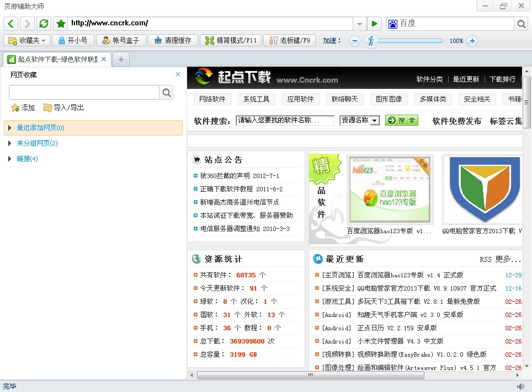
Task: Click the vertical scrollbar down arrow
Action: 526,366
